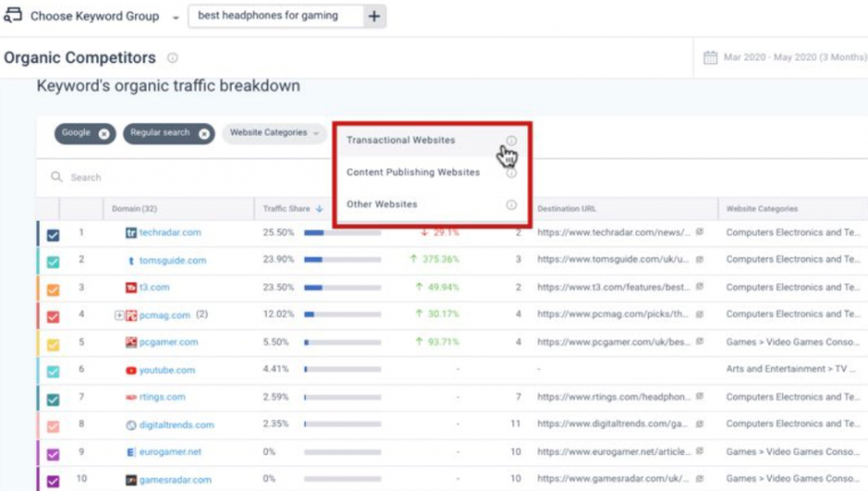Click the Website Categories column header
This screenshot has height=491, width=868.
[x=762, y=209]
